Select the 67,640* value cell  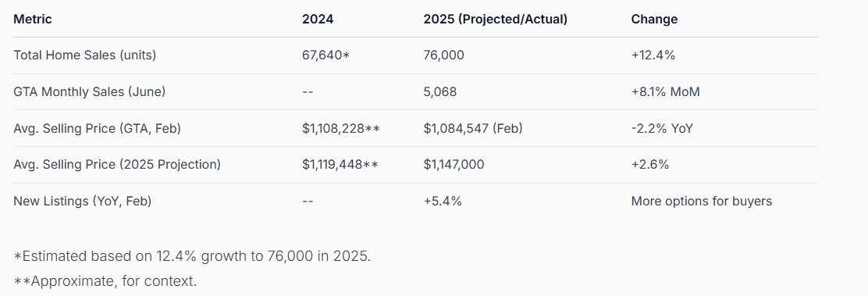pos(326,55)
